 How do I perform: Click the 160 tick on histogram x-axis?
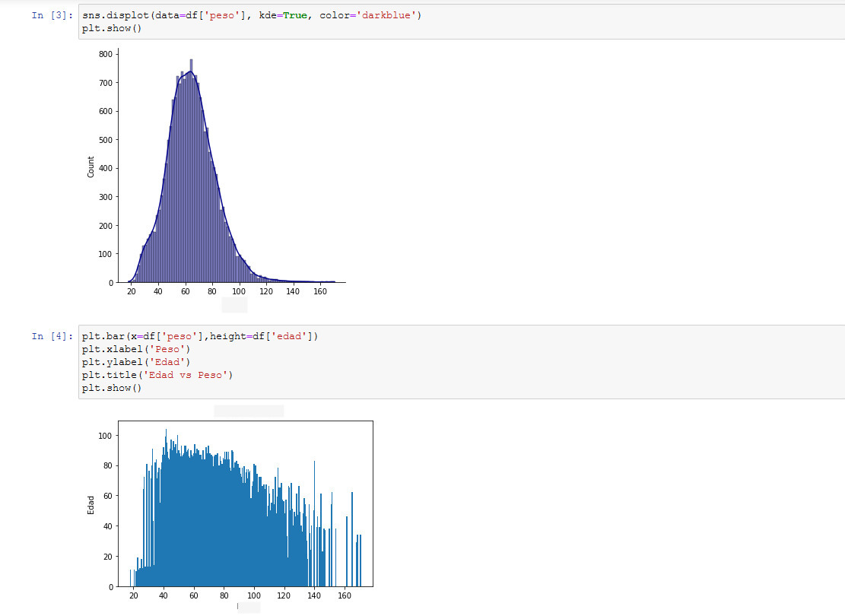[320, 291]
